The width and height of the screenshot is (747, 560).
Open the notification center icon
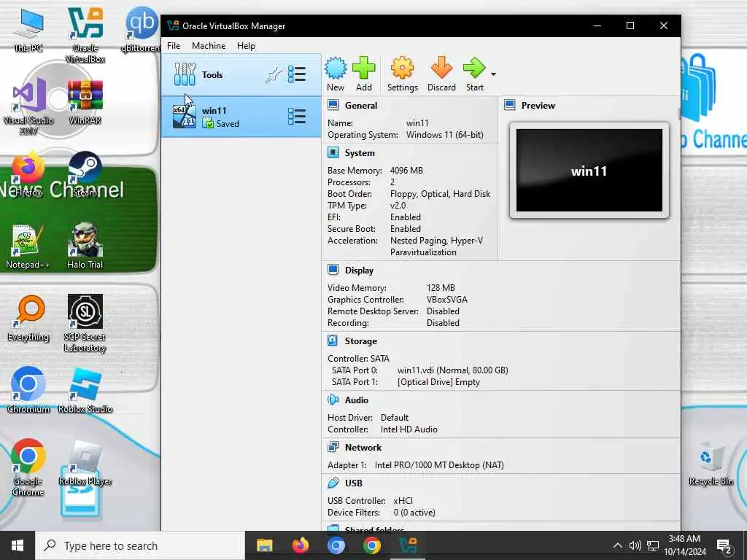724,545
